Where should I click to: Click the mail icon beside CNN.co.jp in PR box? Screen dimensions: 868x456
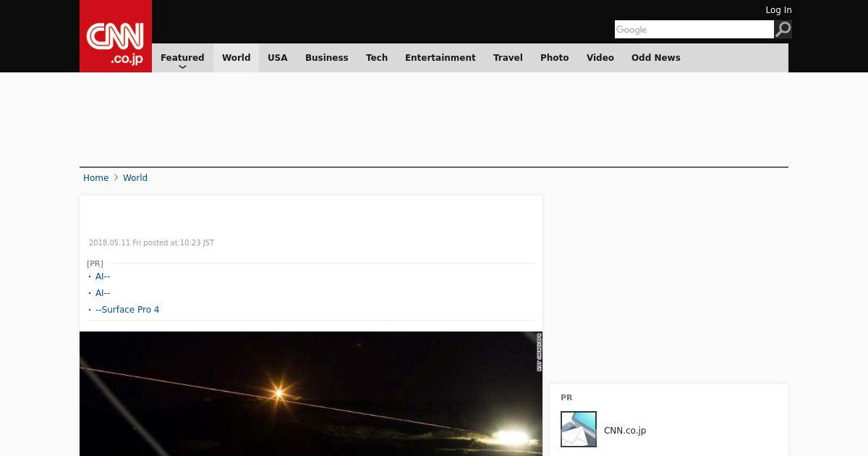click(x=579, y=429)
